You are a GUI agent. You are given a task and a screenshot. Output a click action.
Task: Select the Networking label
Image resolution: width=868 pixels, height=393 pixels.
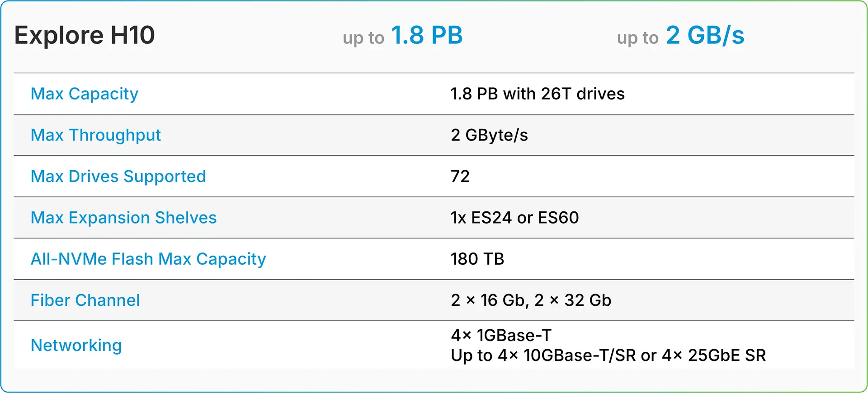coord(76,346)
